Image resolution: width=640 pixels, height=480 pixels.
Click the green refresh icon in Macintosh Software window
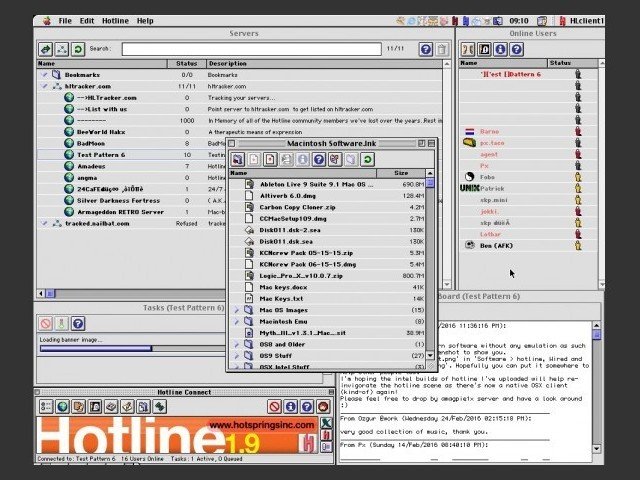[367, 159]
